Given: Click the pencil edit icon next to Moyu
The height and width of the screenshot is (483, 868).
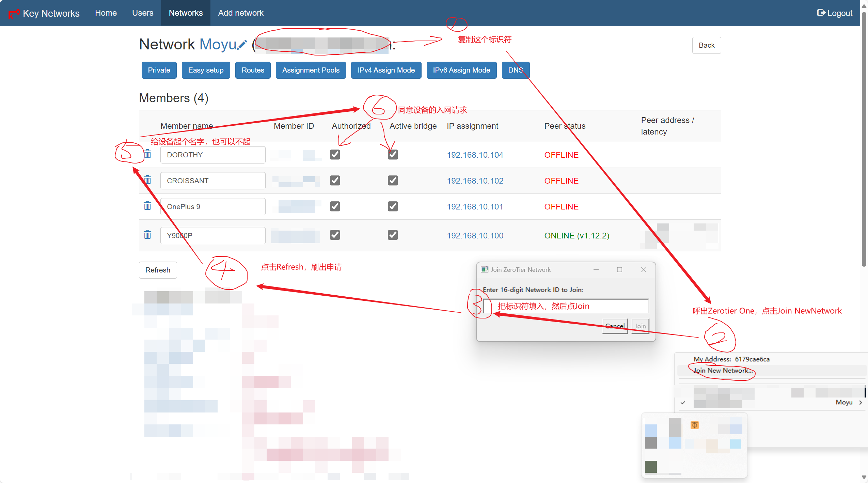Looking at the screenshot, I should tap(242, 45).
